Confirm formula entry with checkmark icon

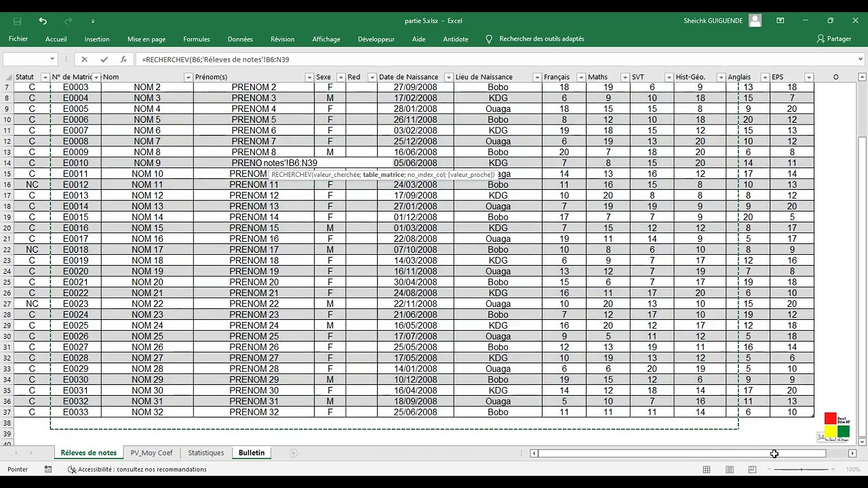[104, 60]
